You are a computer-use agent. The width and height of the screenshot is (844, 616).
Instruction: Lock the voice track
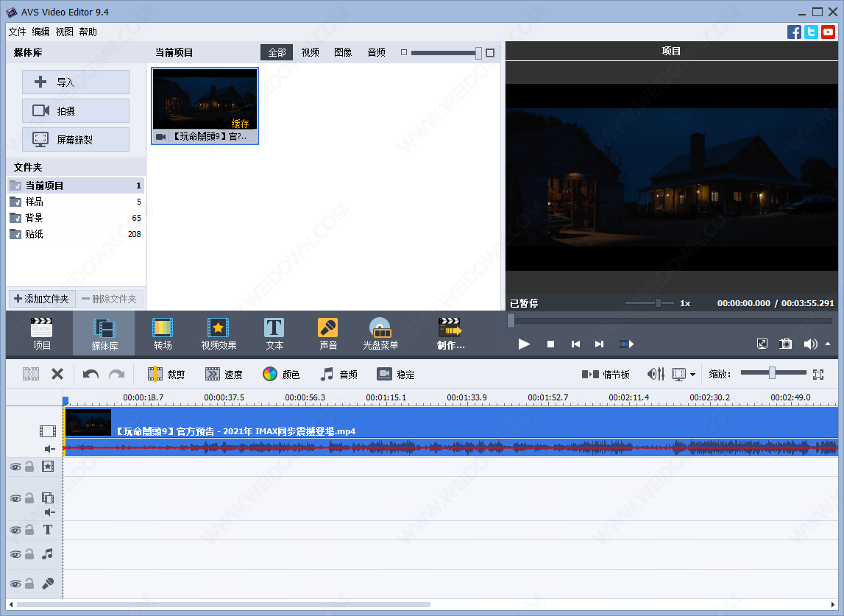(x=29, y=583)
